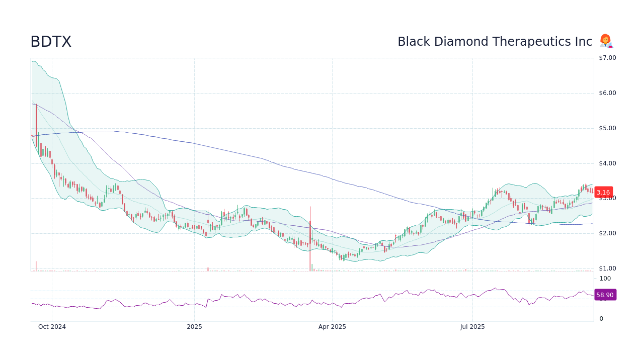
Task: Toggle the volume bars display
Action: click(310, 264)
